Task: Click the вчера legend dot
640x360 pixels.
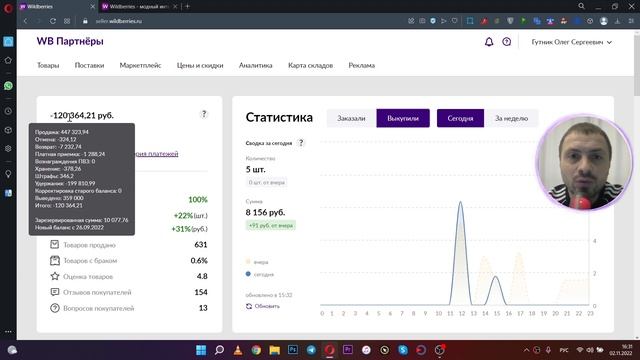Action: [248, 262]
